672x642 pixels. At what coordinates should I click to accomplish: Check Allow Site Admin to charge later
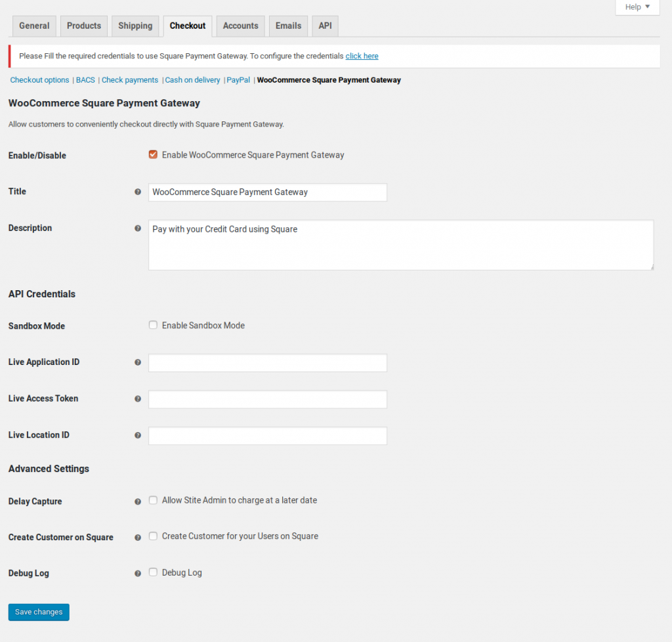point(153,500)
